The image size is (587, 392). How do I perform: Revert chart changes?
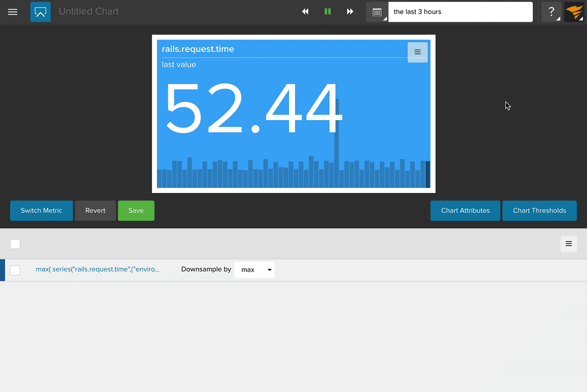tap(95, 210)
